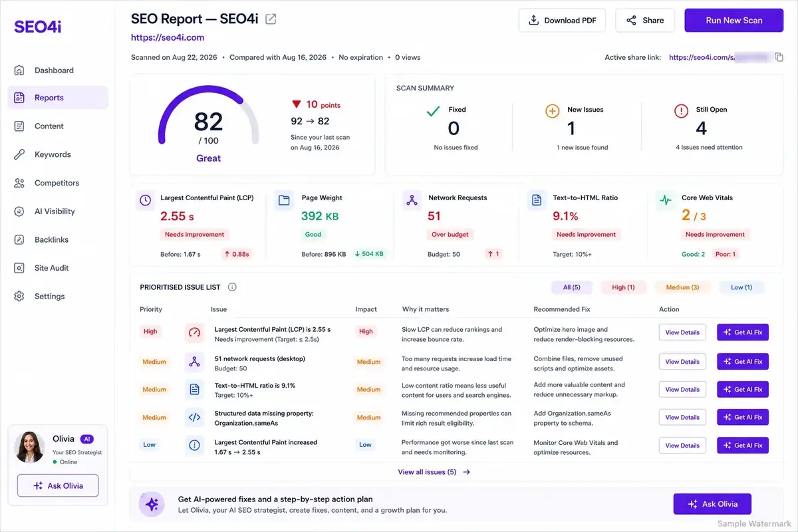Click the SEO4i logo in the sidebar
Viewport: 798px width, 532px height.
pos(37,27)
